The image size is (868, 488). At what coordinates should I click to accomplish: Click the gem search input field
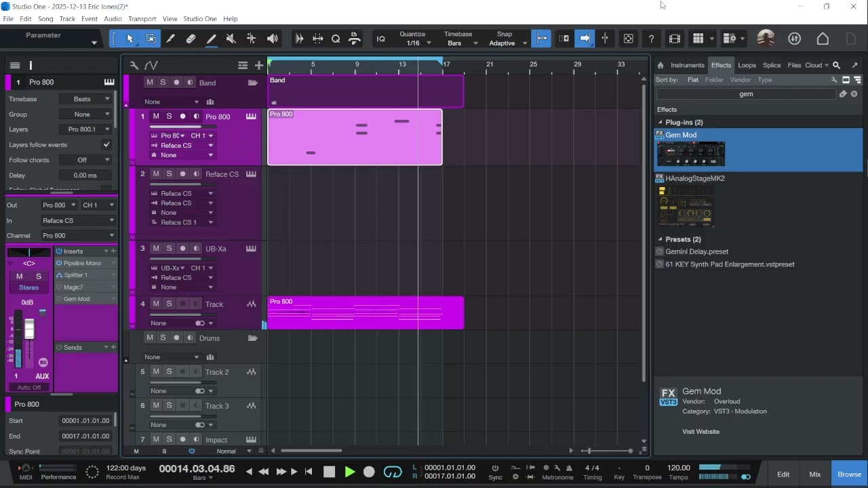(746, 94)
